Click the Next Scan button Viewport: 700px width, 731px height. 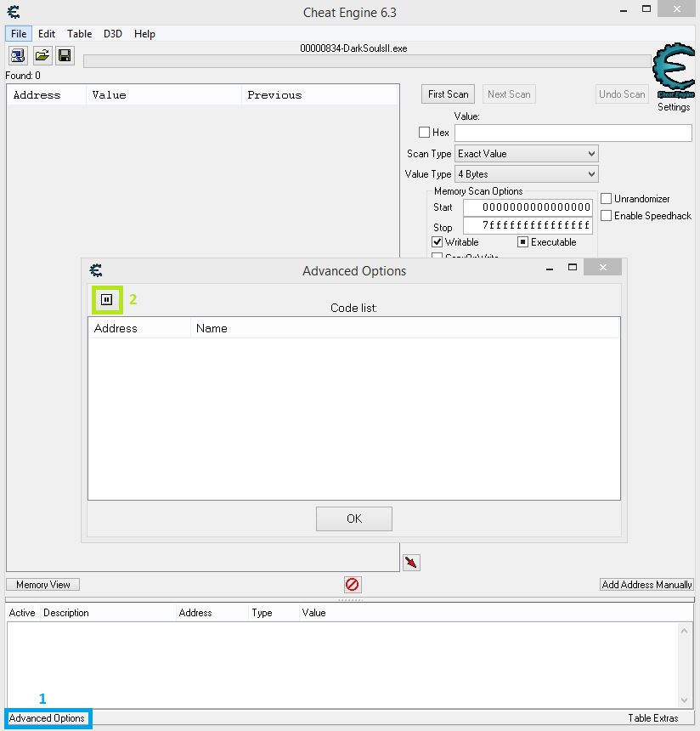tap(509, 94)
